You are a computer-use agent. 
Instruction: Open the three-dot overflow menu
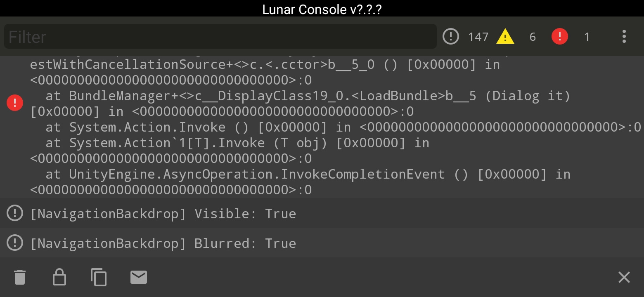(624, 36)
